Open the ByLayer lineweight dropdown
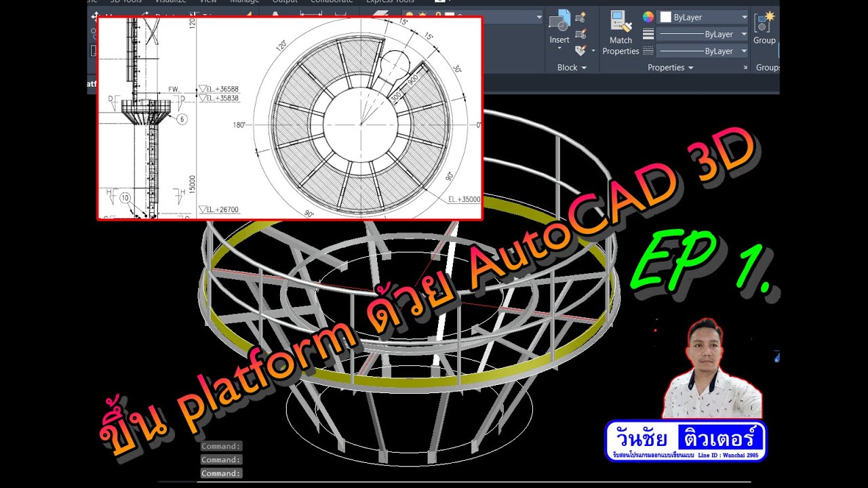Viewport: 868px width, 488px height. 703,34
